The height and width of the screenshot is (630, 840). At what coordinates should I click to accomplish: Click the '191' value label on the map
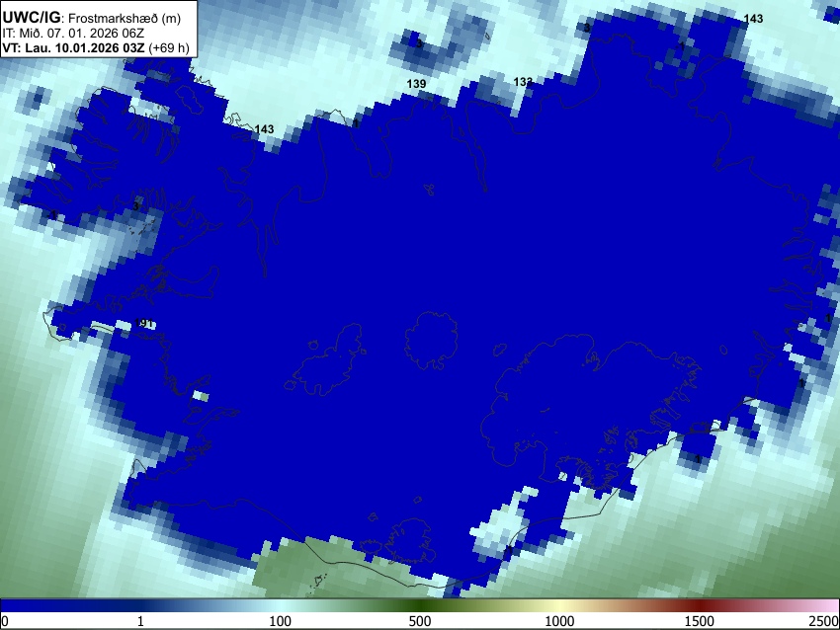tap(143, 323)
